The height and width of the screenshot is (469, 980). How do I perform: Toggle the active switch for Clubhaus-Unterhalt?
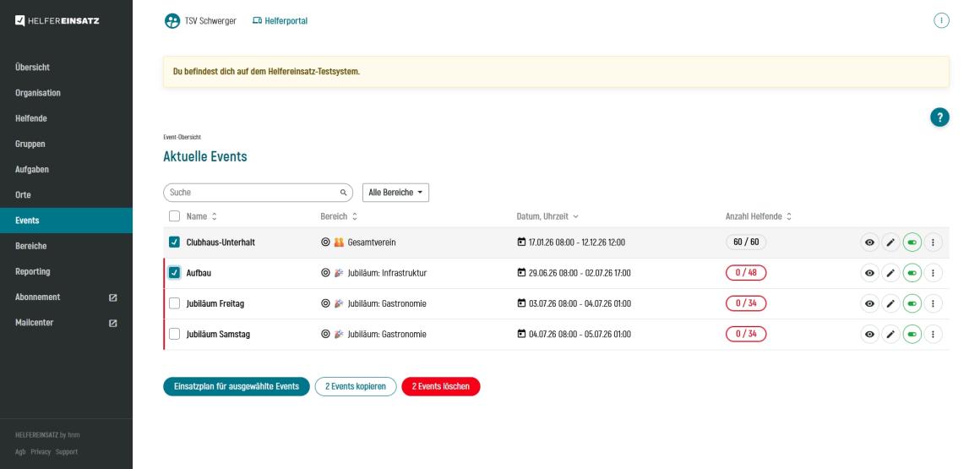coord(912,243)
